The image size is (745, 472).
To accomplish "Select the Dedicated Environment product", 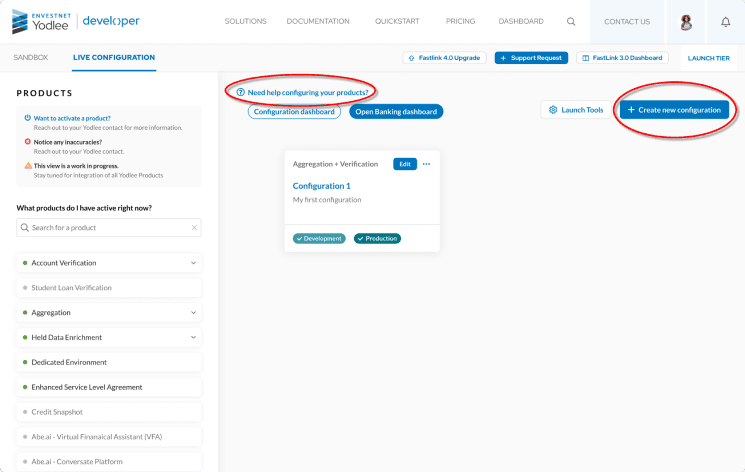I will pos(109,362).
